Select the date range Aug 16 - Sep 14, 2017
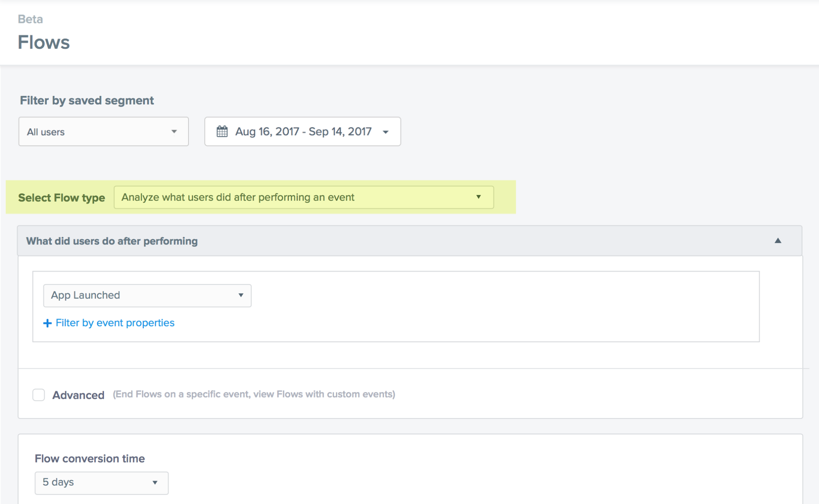 click(302, 132)
